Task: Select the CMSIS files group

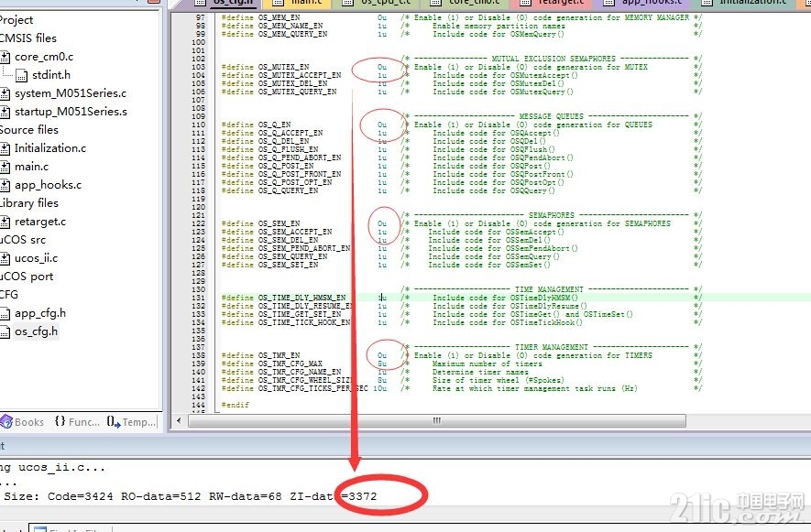Action: (x=28, y=38)
